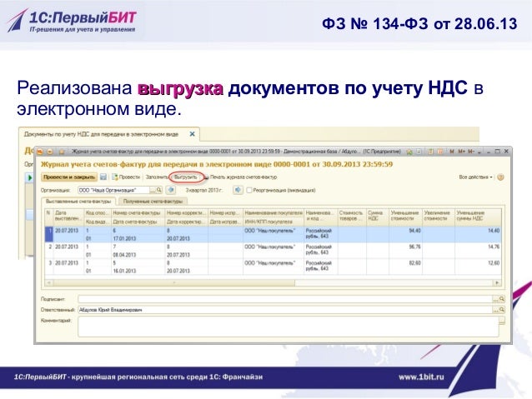The height and width of the screenshot is (399, 532).
Task: Click the www.1bit.ru link
Action: (421, 377)
